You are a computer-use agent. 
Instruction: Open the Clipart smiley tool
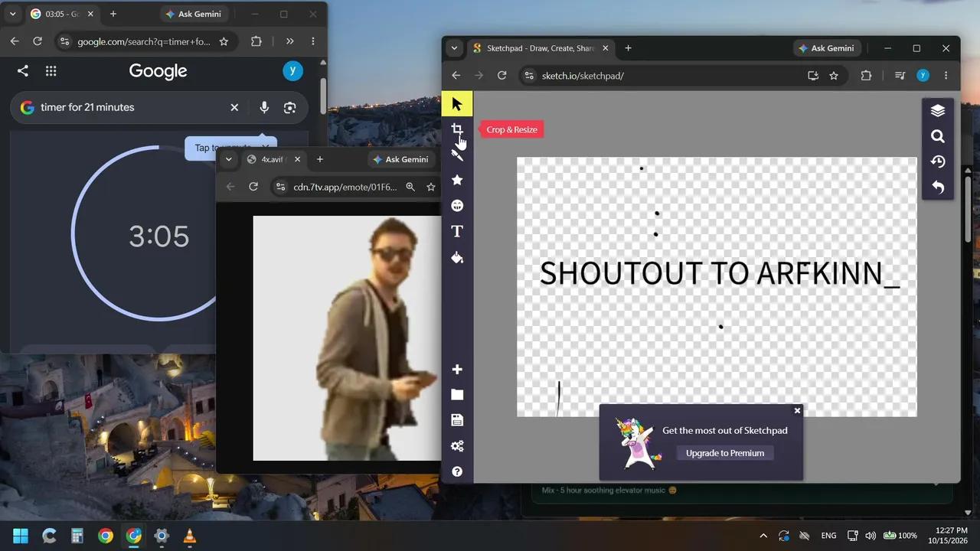click(457, 206)
